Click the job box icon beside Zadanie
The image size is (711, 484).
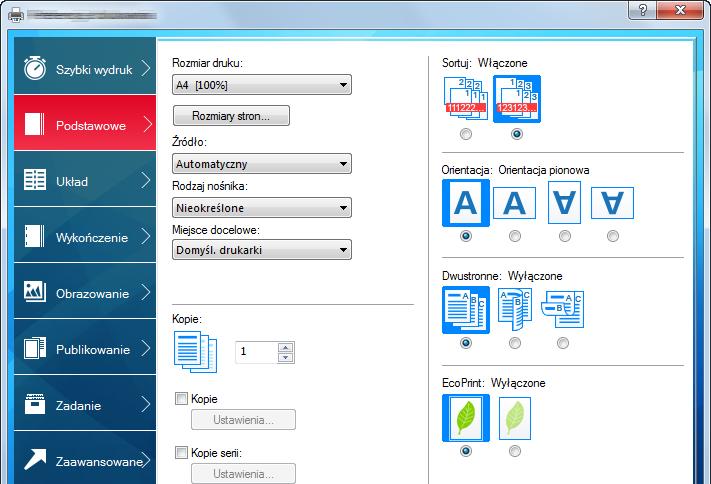coord(35,404)
